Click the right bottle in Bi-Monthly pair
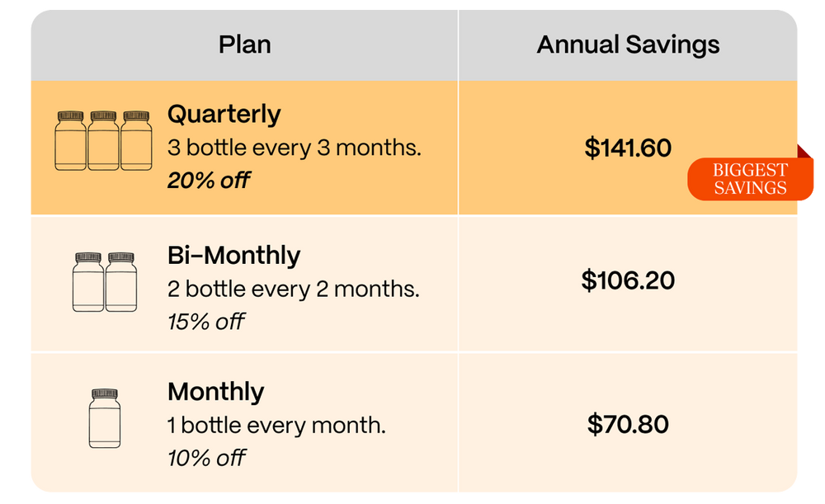 [x=121, y=282]
